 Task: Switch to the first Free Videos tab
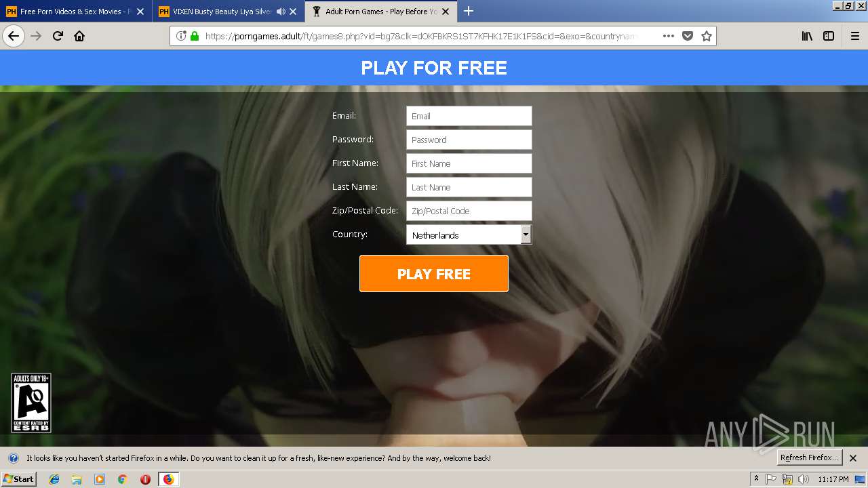pos(76,12)
